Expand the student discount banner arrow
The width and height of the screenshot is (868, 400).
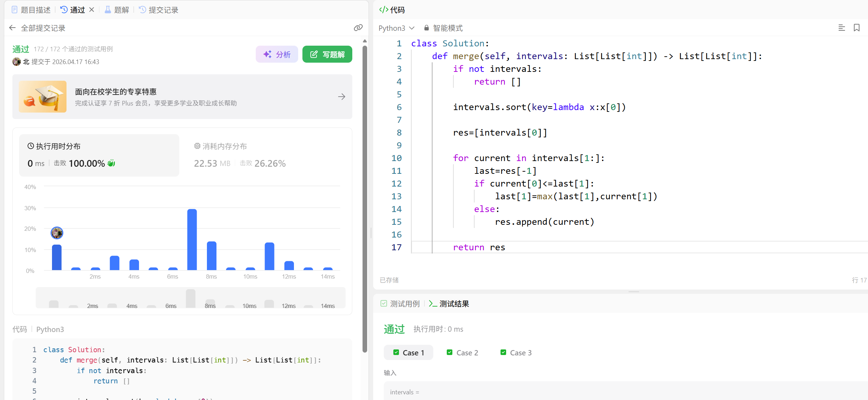(x=341, y=97)
